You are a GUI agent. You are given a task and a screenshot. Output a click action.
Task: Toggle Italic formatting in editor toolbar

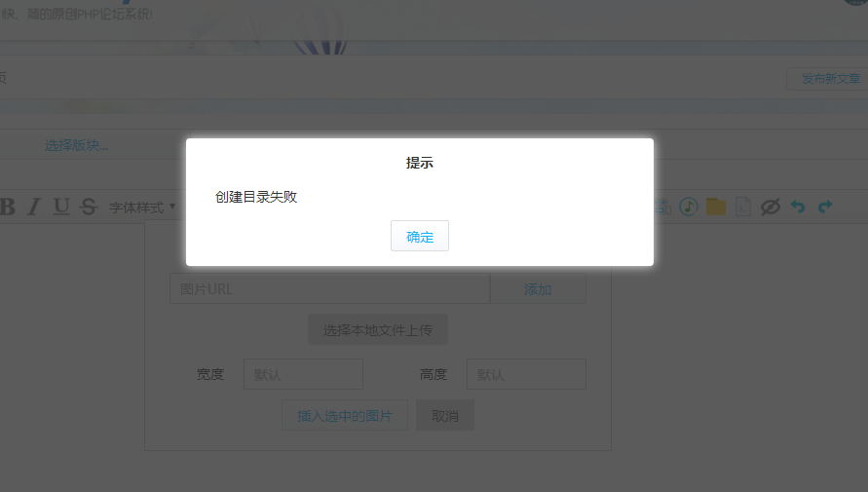(x=34, y=207)
